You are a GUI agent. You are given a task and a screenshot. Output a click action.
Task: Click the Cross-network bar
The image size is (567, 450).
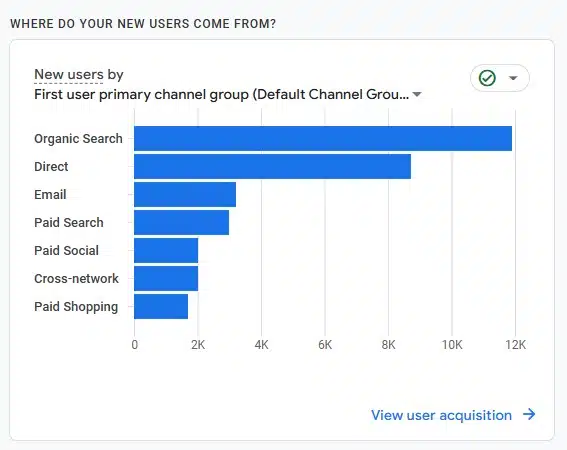pyautogui.click(x=166, y=279)
